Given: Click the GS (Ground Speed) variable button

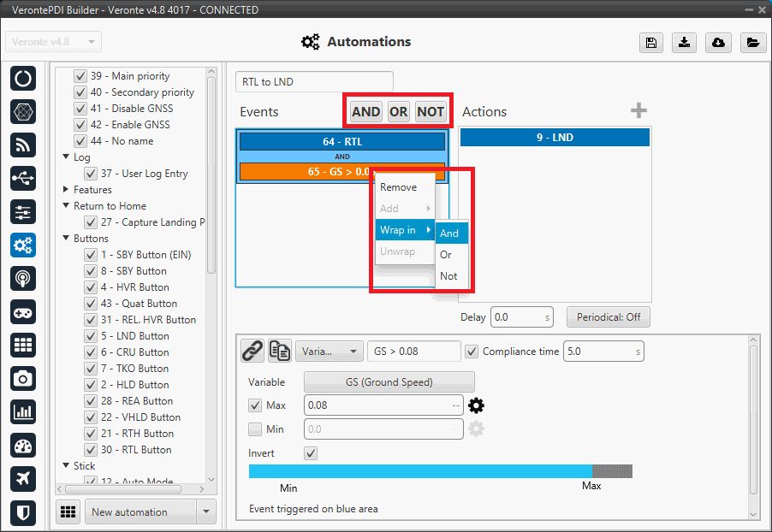Looking at the screenshot, I should point(389,382).
